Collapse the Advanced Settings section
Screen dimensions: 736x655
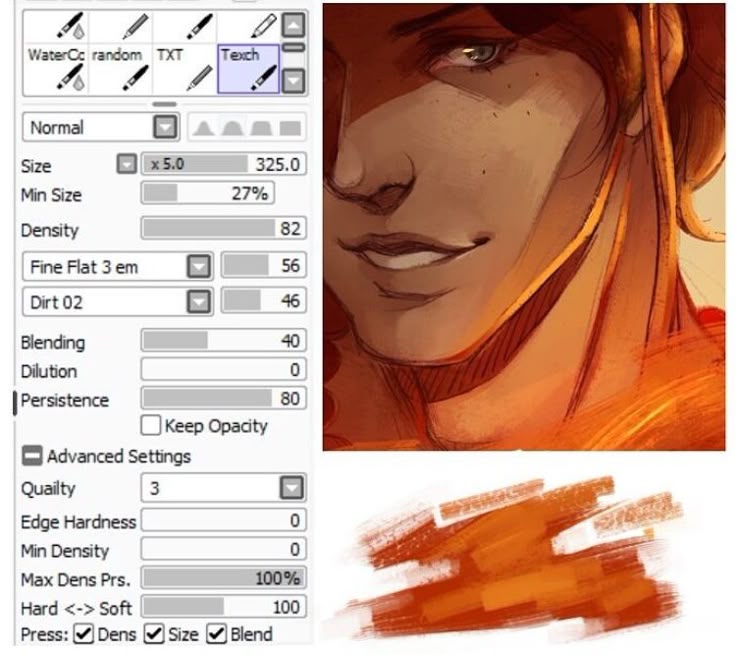pos(32,456)
